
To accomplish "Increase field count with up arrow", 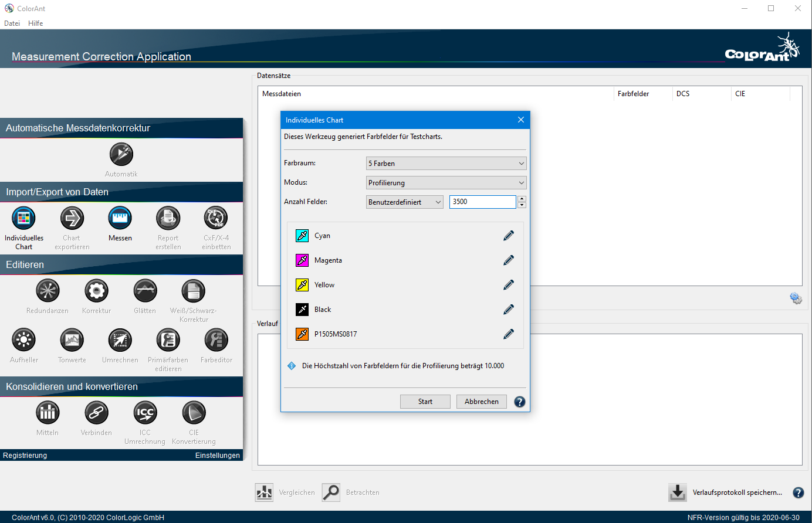I will tap(522, 199).
